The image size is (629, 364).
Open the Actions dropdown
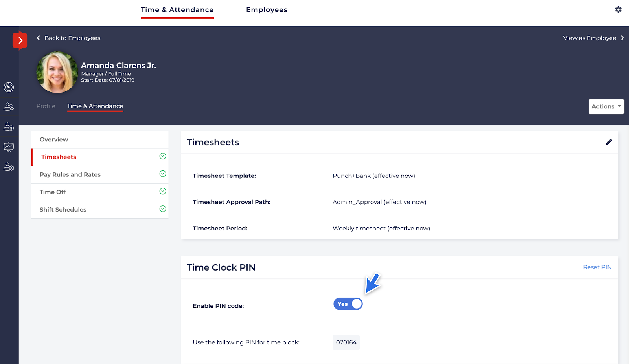click(606, 106)
